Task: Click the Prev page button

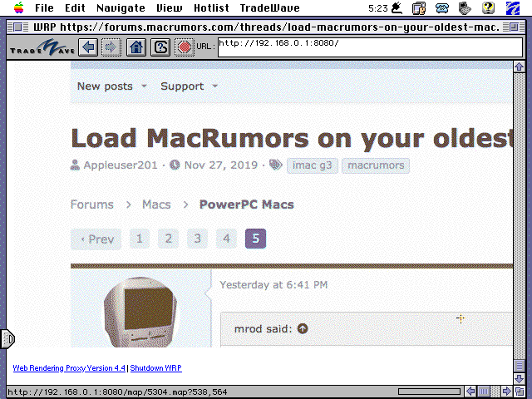Action: (x=96, y=239)
